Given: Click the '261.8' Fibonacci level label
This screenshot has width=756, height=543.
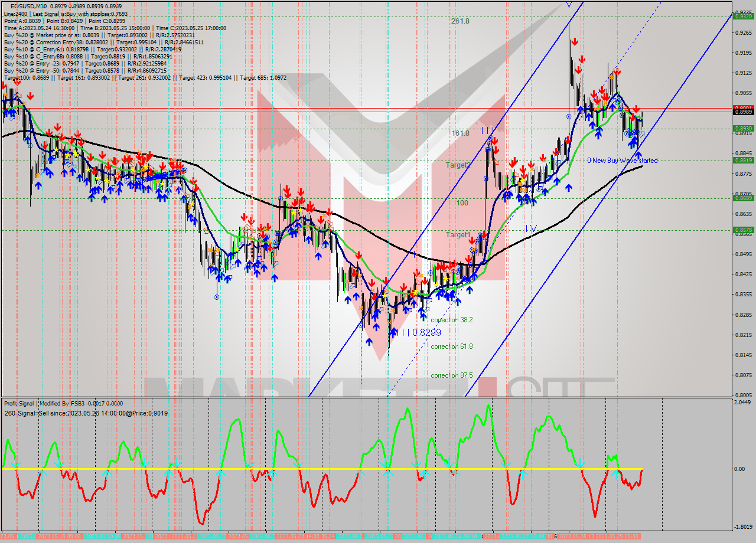Looking at the screenshot, I should pyautogui.click(x=460, y=21).
